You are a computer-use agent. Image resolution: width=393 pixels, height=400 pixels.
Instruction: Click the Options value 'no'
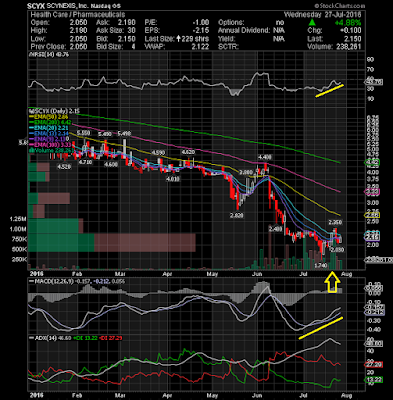click(x=280, y=23)
